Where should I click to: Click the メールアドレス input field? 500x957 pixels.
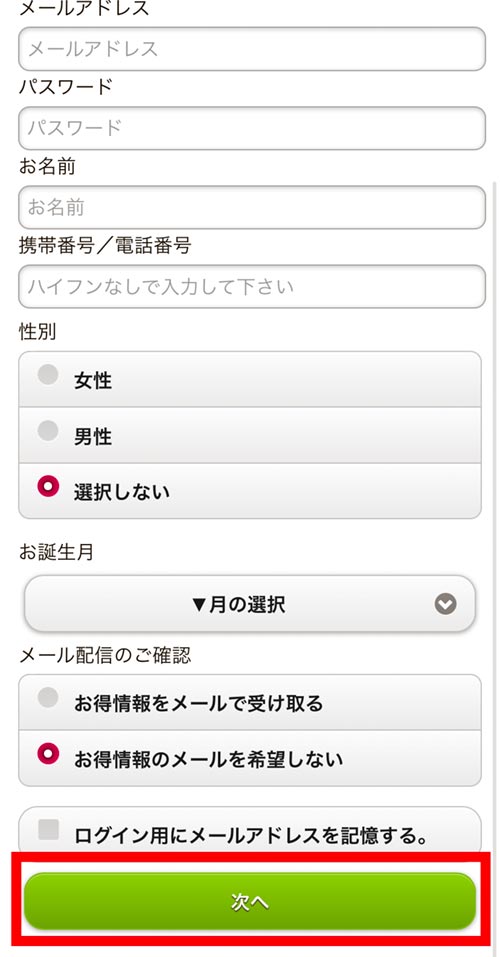(x=252, y=49)
